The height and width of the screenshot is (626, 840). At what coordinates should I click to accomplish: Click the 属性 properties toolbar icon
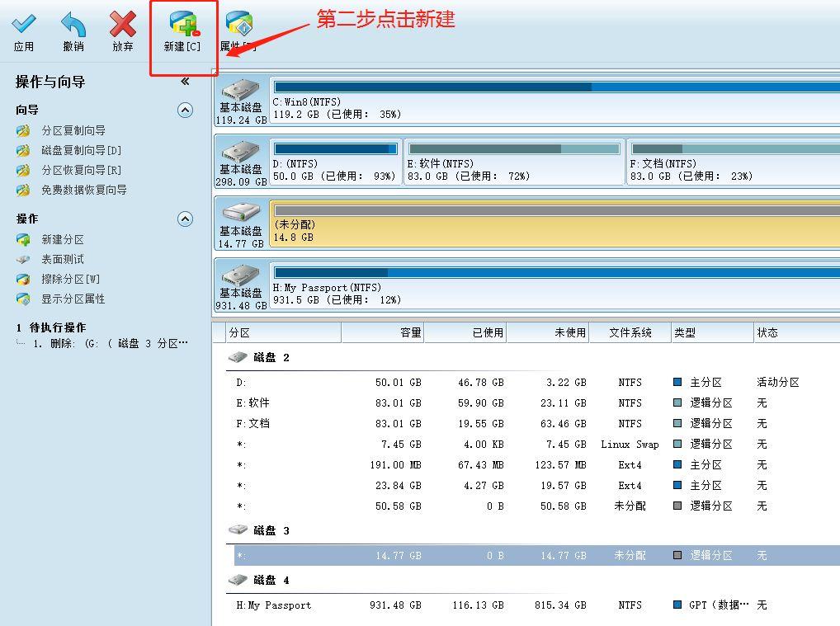[239, 25]
